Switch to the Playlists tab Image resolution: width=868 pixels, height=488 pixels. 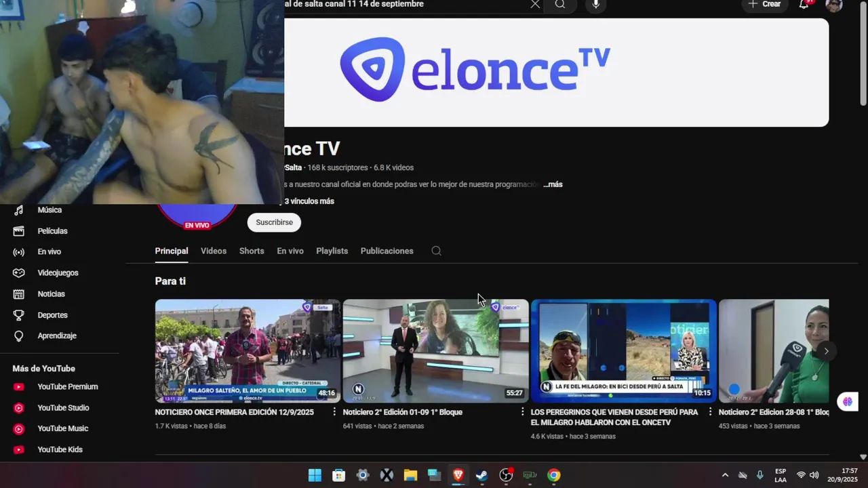click(x=332, y=251)
